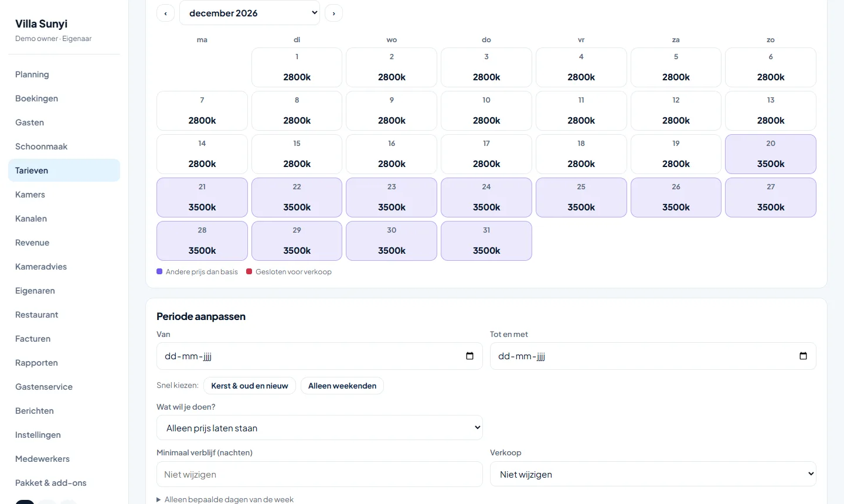This screenshot has width=844, height=504.
Task: Select day 1 in the rate calendar
Action: point(297,67)
